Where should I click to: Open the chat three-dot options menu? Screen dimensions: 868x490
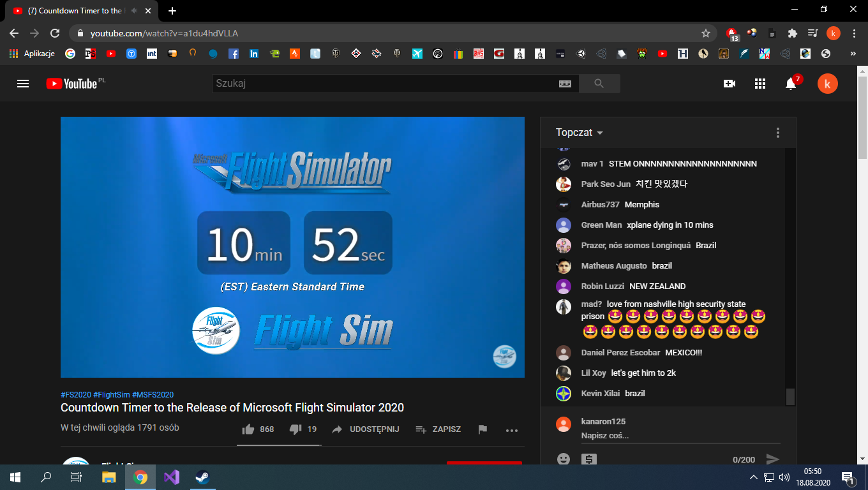click(x=777, y=133)
